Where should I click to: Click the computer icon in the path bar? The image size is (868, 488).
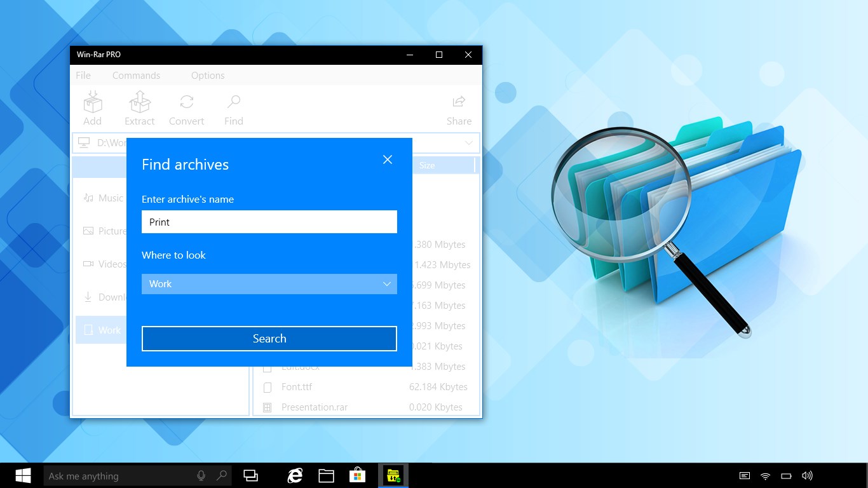[x=85, y=143]
